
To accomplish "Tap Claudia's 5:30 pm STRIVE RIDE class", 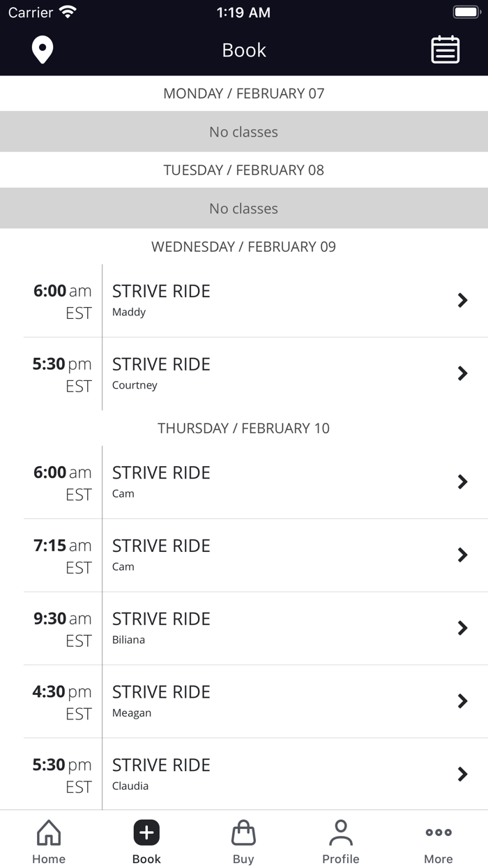I will pyautogui.click(x=462, y=775).
